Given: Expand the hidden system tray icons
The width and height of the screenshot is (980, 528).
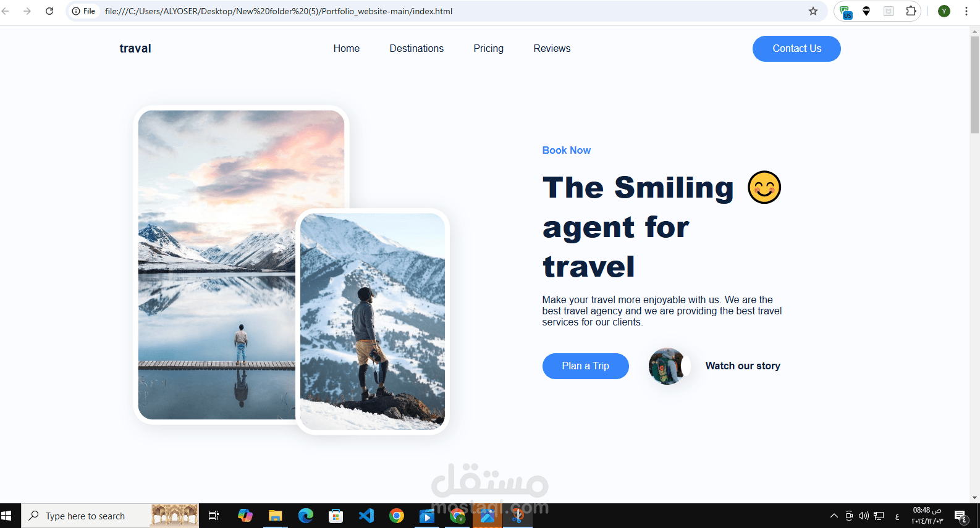Looking at the screenshot, I should (x=834, y=516).
